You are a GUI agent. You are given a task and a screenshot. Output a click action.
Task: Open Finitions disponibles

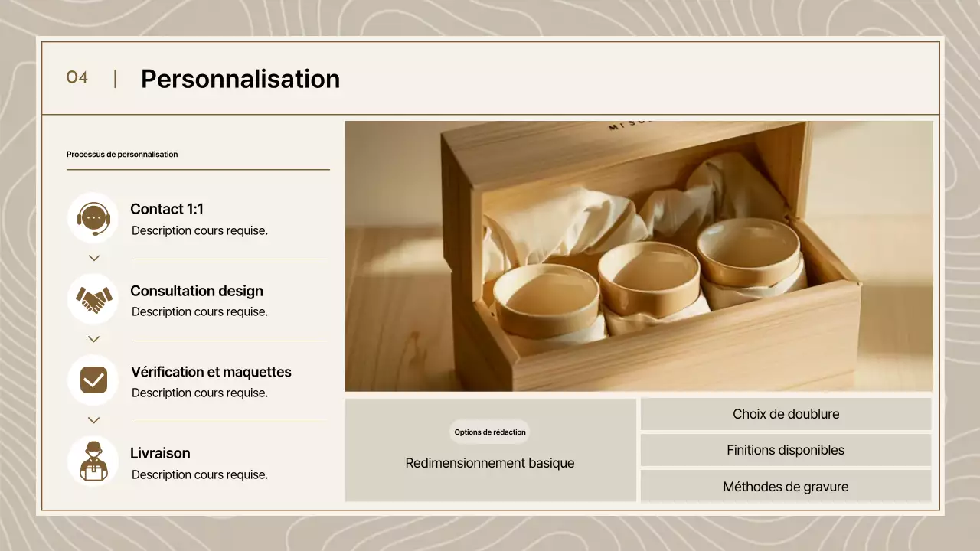(x=786, y=450)
